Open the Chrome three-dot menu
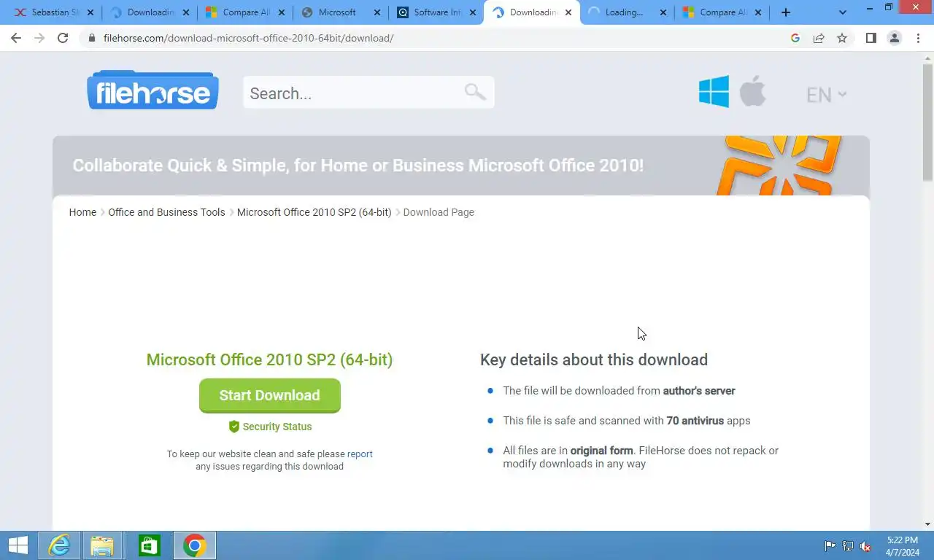 pos(918,38)
